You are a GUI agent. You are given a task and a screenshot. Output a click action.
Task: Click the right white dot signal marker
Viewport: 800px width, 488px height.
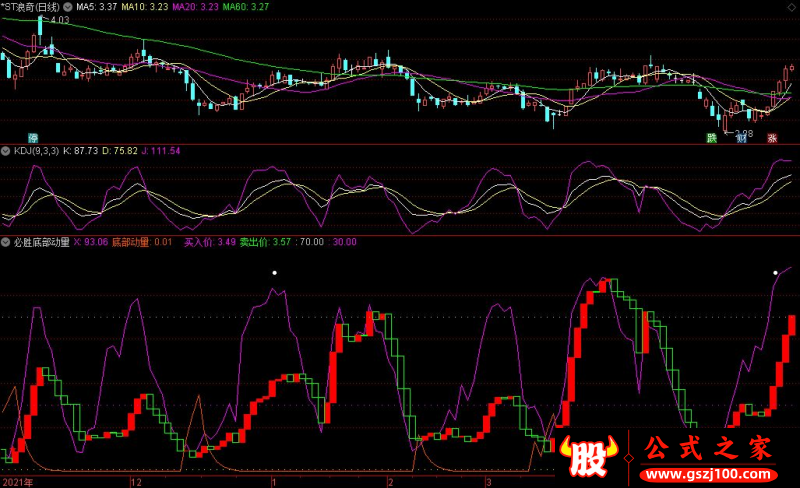[x=776, y=273]
